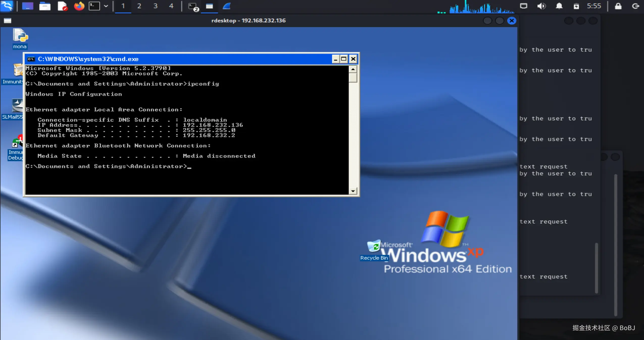
Task: Click the cmd scrollbar down arrow
Action: coord(353,191)
